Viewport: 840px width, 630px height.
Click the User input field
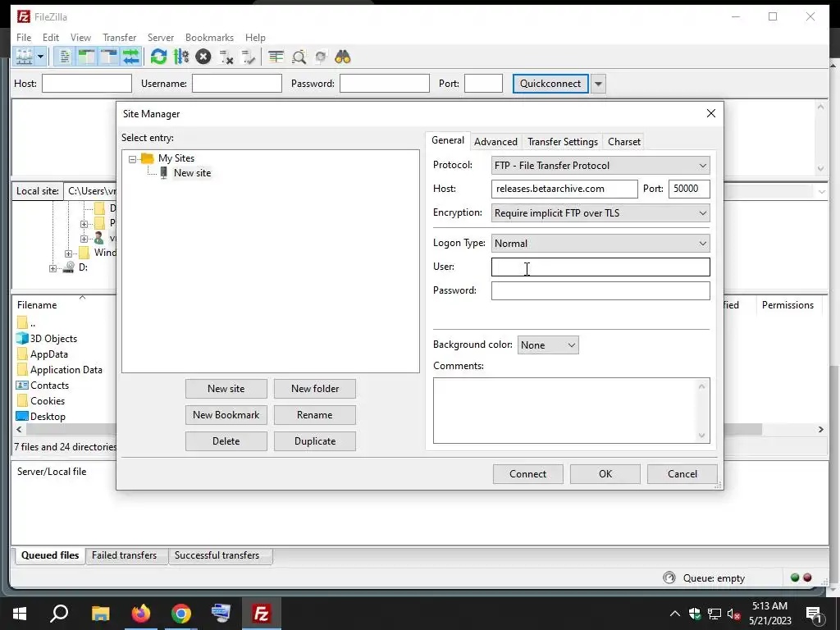pos(600,267)
